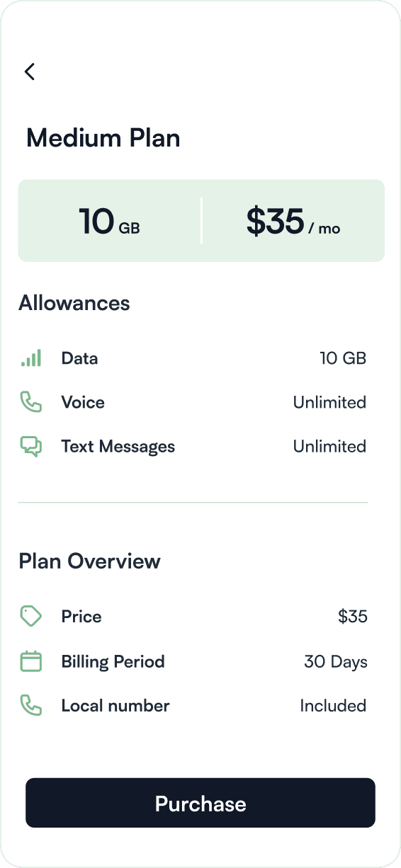Click the Plan Overview section heading
This screenshot has height=868, width=401.
click(90, 561)
